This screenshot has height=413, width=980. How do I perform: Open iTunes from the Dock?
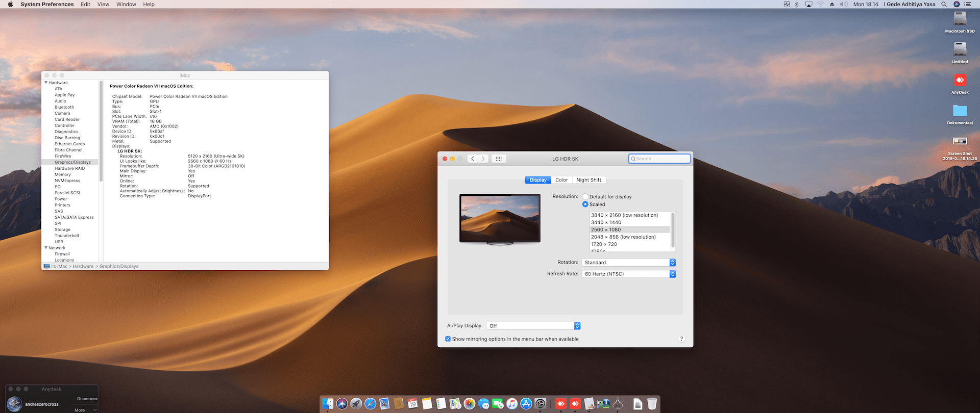pos(512,404)
